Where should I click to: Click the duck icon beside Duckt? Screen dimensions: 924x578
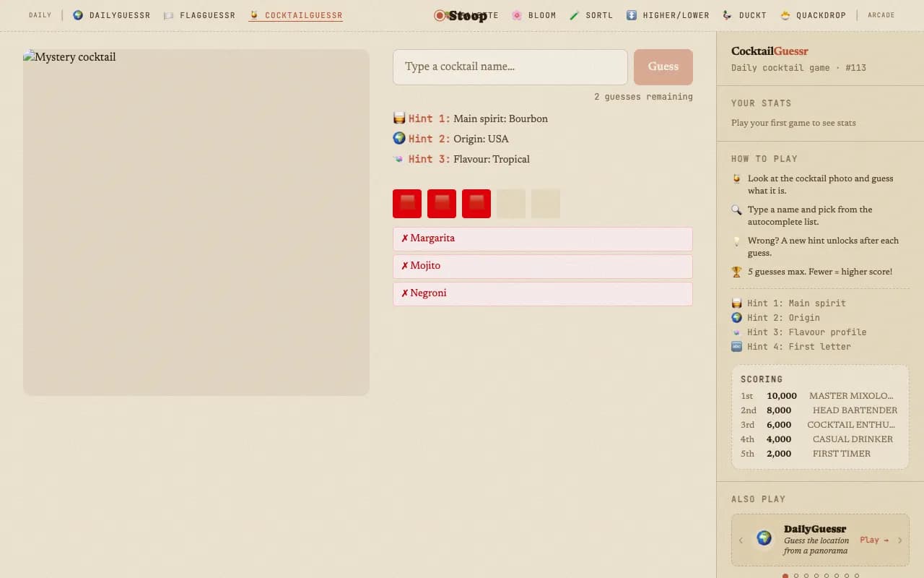[x=727, y=15]
